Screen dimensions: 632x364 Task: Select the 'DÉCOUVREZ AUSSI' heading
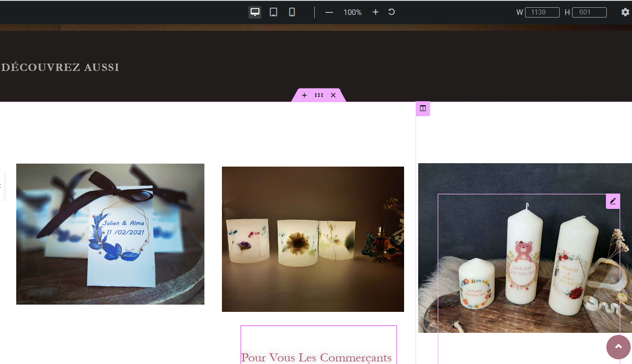(x=60, y=67)
